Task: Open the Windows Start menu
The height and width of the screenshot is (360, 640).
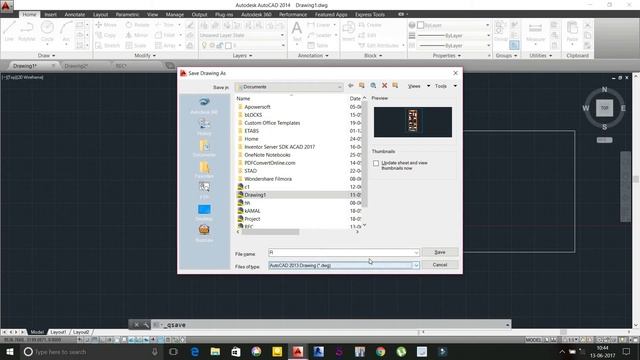Action: [x=10, y=351]
